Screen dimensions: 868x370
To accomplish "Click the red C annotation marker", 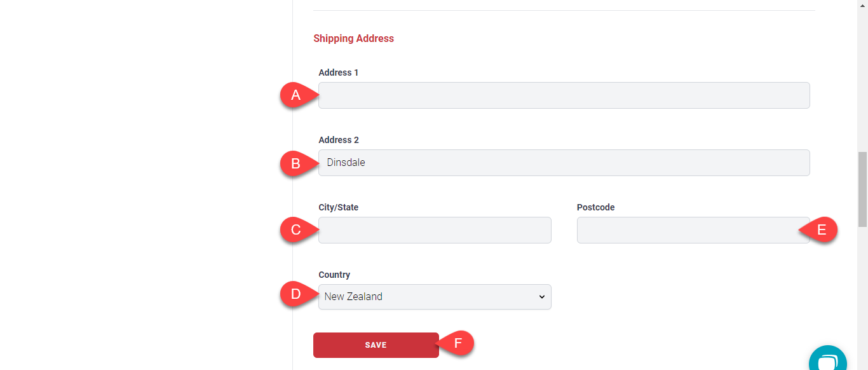I will click(x=295, y=230).
